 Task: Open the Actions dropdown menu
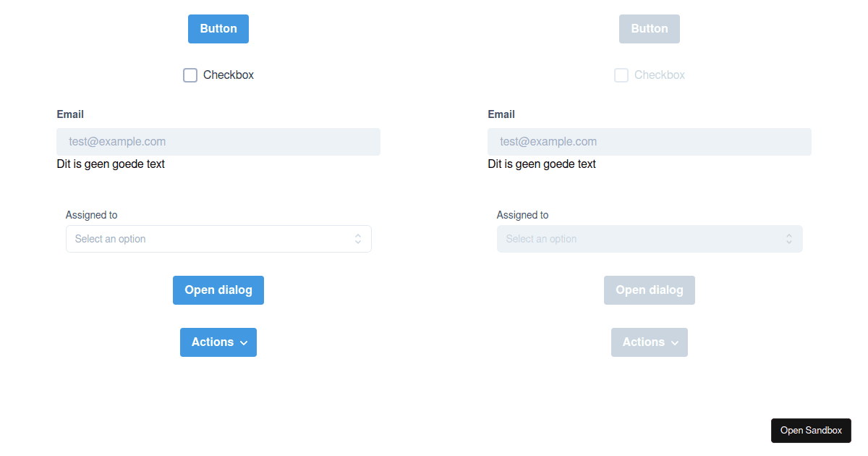pos(218,342)
